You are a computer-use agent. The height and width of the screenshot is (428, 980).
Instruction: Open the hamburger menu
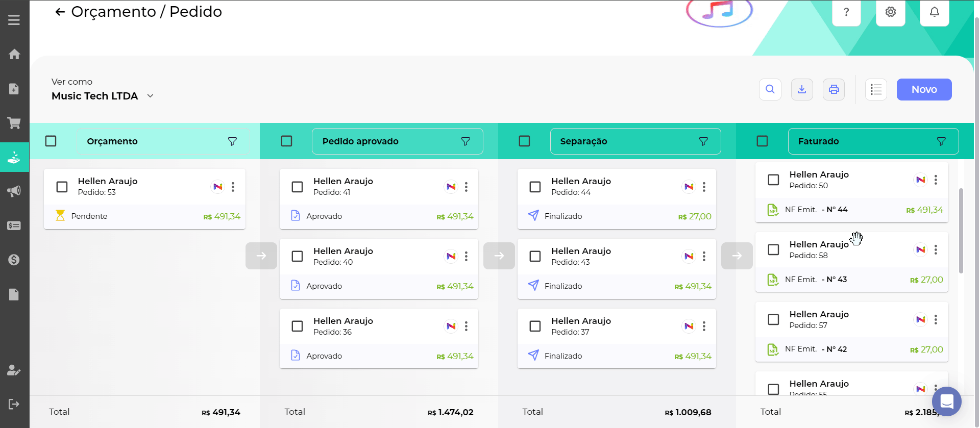pyautogui.click(x=14, y=20)
